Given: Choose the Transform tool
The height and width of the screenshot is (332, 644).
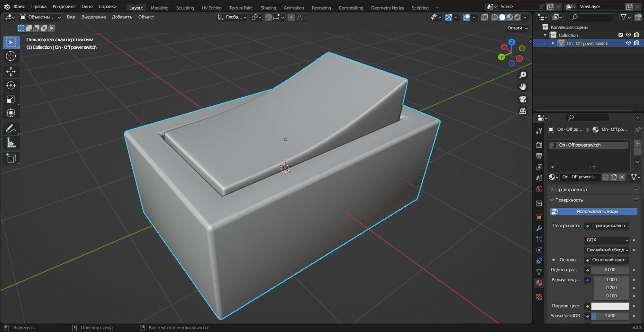Looking at the screenshot, I should [11, 113].
